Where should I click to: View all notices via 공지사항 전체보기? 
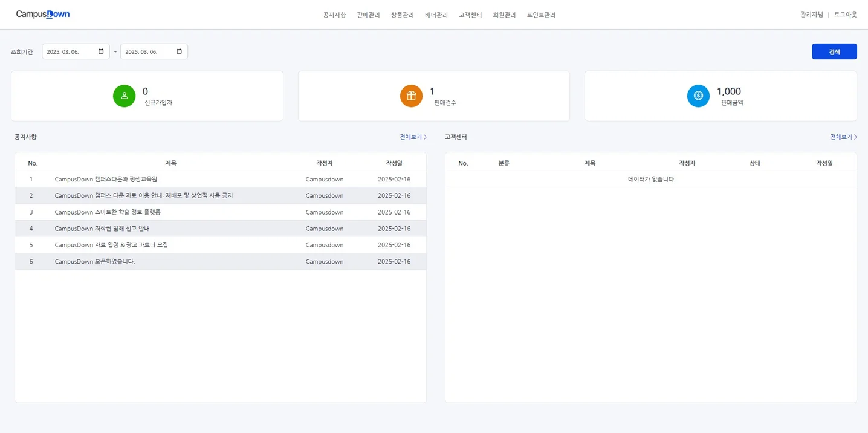[413, 137]
